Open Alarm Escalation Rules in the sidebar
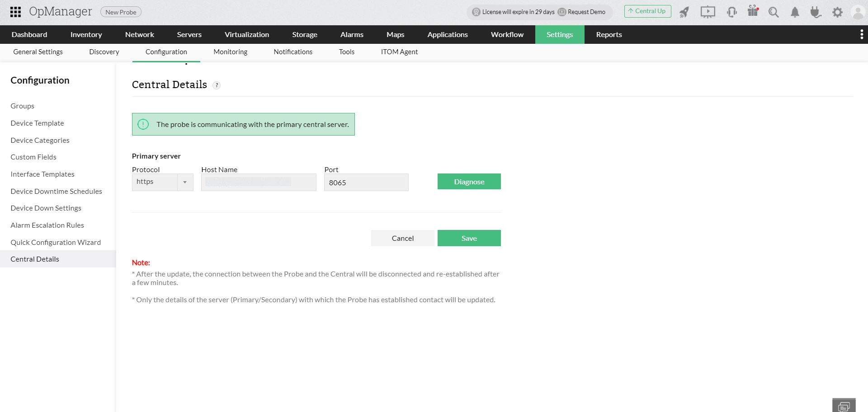868x412 pixels. pyautogui.click(x=47, y=225)
